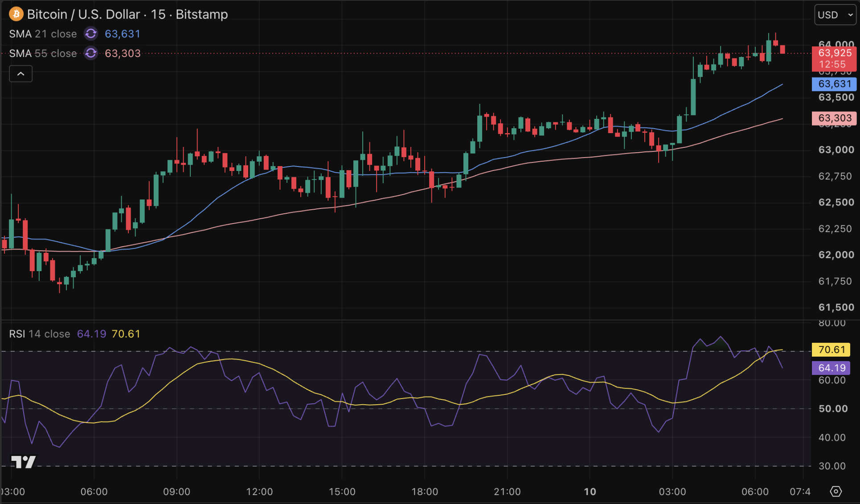
Task: Click the 63,500 price axis label
Action: click(x=836, y=97)
